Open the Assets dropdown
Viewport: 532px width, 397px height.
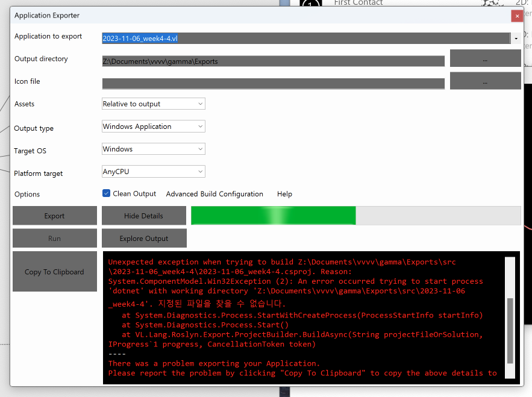pos(154,104)
